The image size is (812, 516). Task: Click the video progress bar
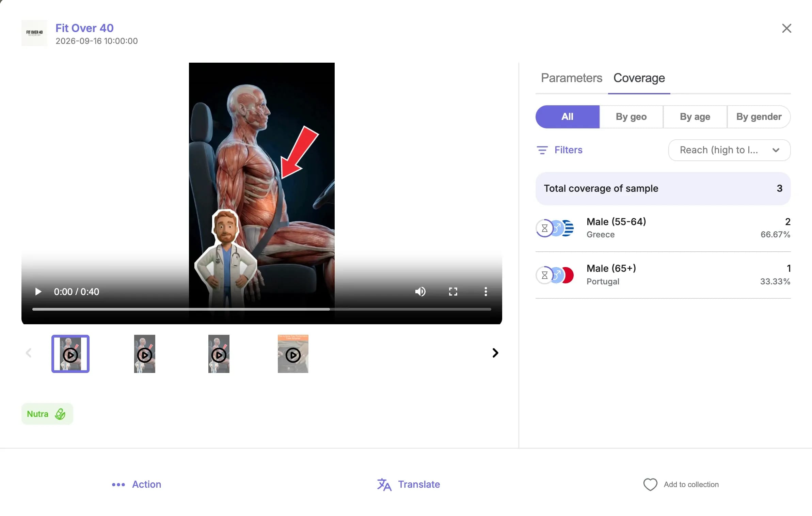click(x=261, y=309)
